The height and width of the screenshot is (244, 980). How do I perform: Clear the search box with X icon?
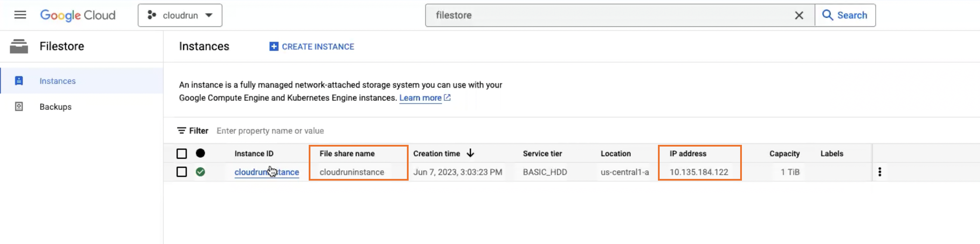(x=799, y=16)
